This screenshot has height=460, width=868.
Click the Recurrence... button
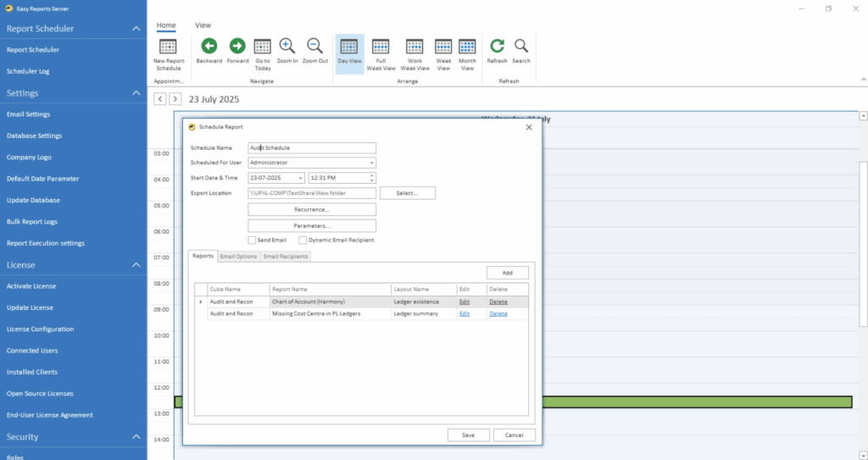pyautogui.click(x=312, y=210)
